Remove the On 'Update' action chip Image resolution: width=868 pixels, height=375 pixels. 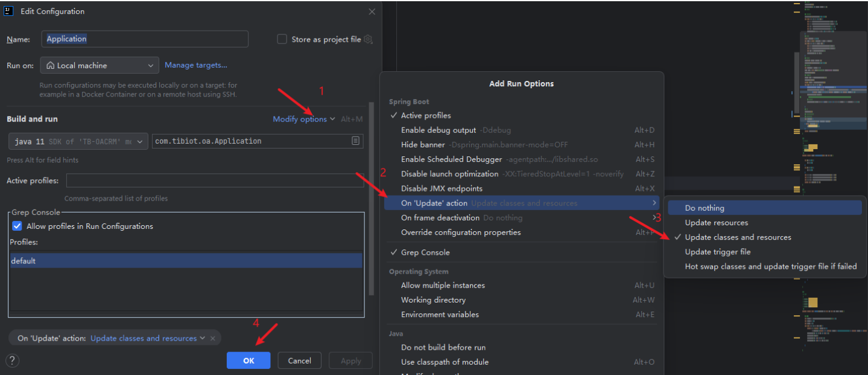point(212,338)
